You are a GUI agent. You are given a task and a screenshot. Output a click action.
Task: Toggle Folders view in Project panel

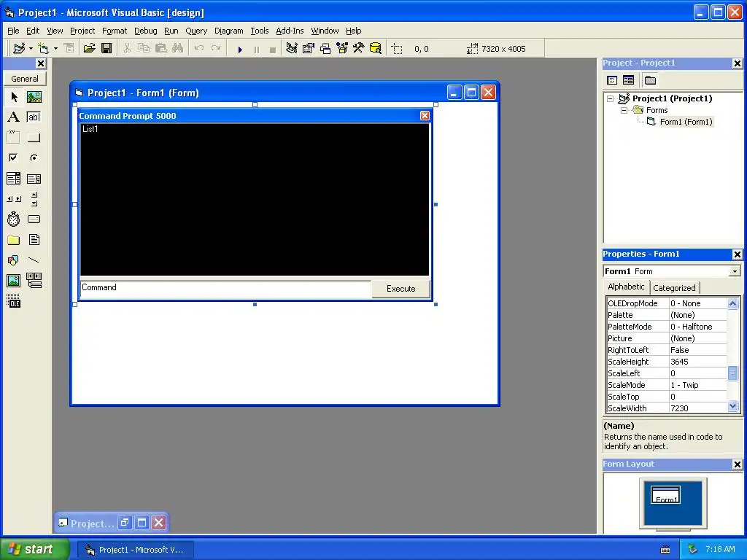[x=650, y=80]
